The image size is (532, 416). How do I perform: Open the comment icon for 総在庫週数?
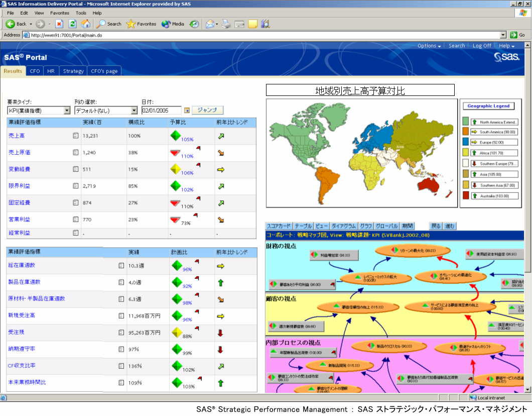tap(121, 266)
